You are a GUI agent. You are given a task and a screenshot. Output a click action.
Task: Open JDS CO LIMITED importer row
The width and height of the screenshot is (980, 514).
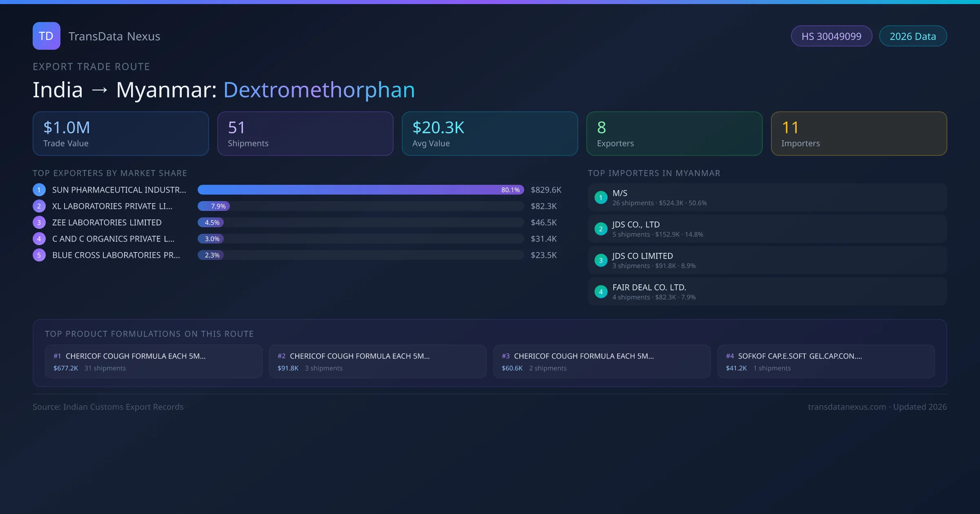click(x=767, y=260)
